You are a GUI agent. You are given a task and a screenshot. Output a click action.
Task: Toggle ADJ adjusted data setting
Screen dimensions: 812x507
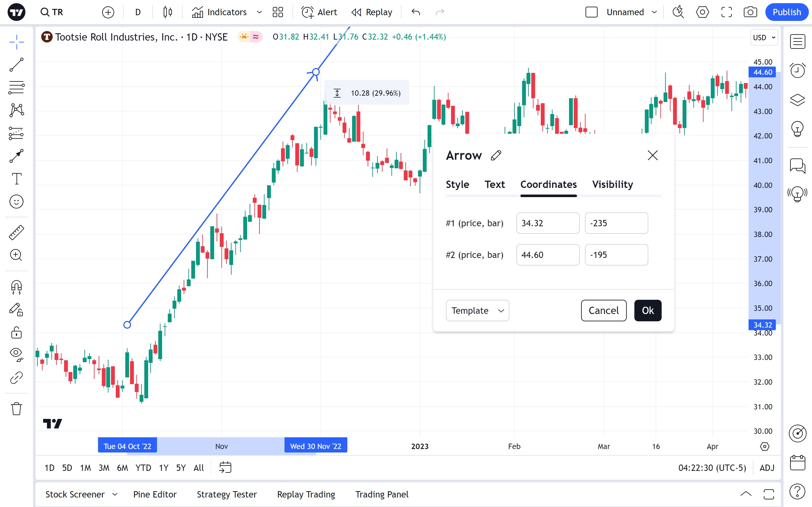[x=767, y=467]
